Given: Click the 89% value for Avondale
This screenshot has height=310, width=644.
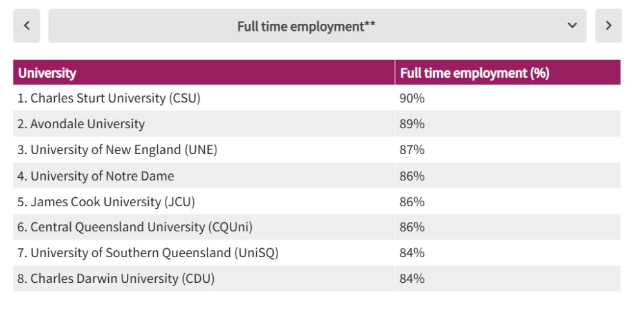Looking at the screenshot, I should coord(412,124).
